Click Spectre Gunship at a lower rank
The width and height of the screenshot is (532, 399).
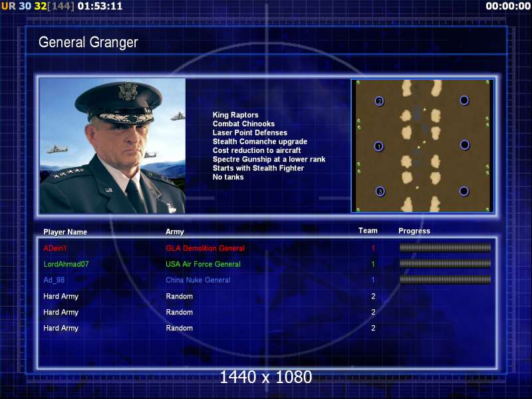tap(269, 159)
